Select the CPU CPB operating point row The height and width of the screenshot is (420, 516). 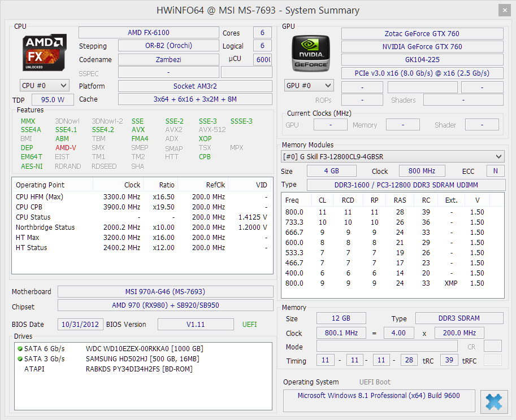click(142, 207)
